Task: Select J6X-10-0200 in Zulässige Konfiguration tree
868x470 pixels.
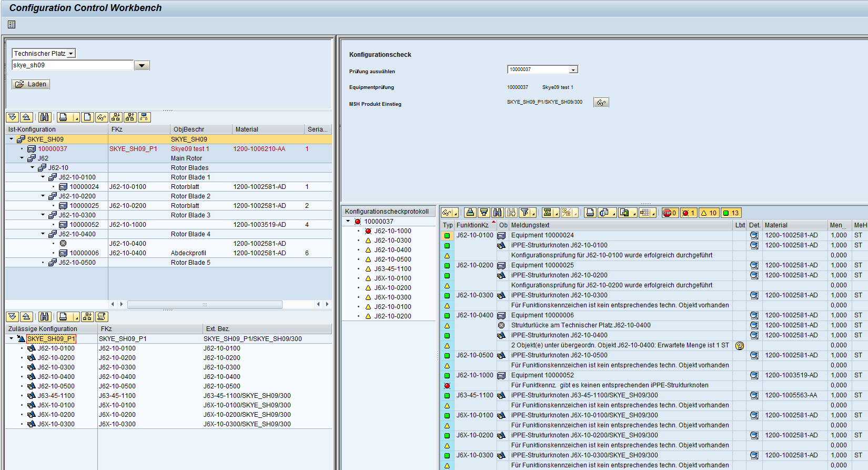Action: point(56,415)
